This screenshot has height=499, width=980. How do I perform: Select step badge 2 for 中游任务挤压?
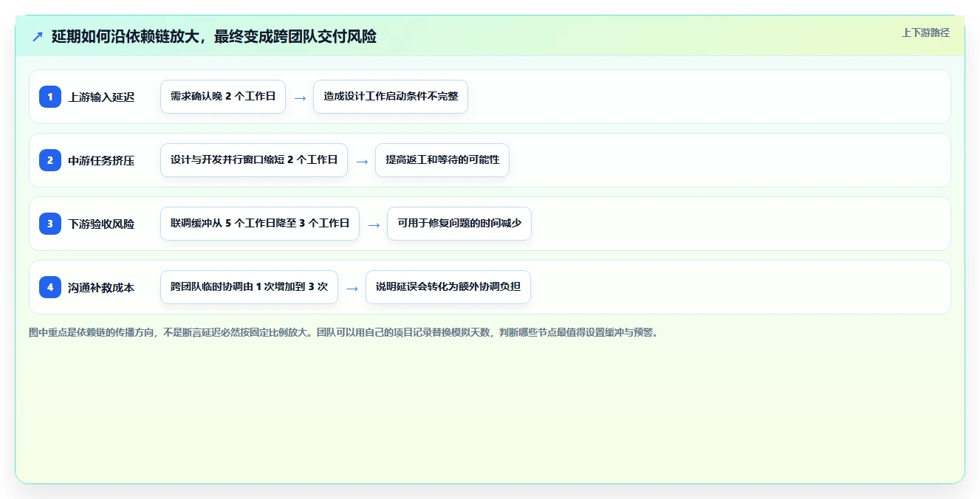(x=50, y=160)
